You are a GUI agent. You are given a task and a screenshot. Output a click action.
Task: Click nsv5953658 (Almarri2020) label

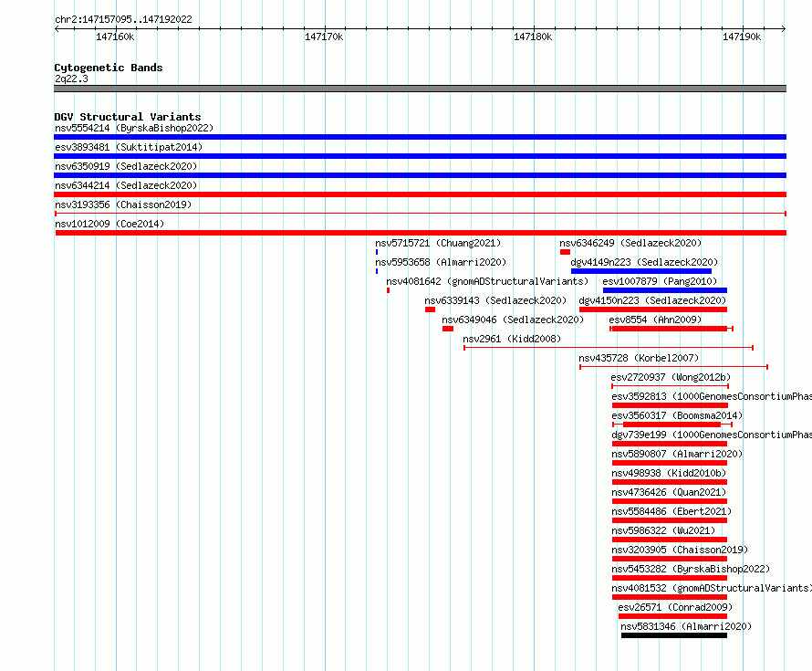(x=441, y=262)
